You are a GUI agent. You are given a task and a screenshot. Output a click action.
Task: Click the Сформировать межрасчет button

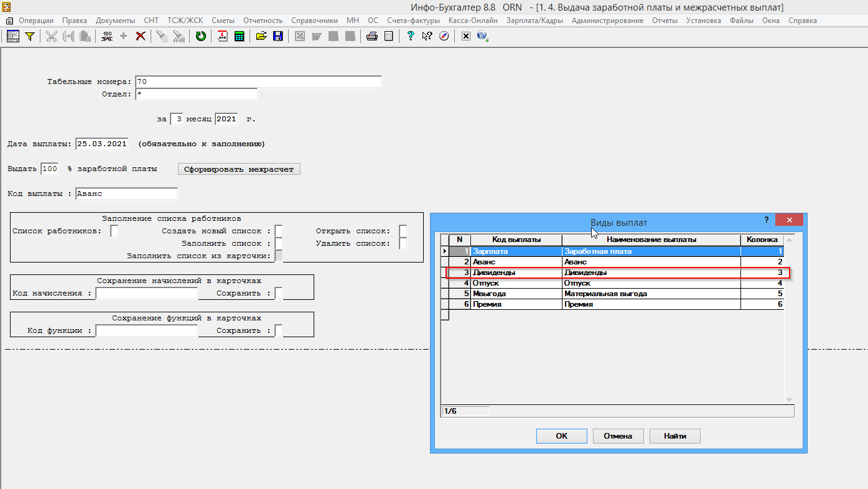[239, 169]
